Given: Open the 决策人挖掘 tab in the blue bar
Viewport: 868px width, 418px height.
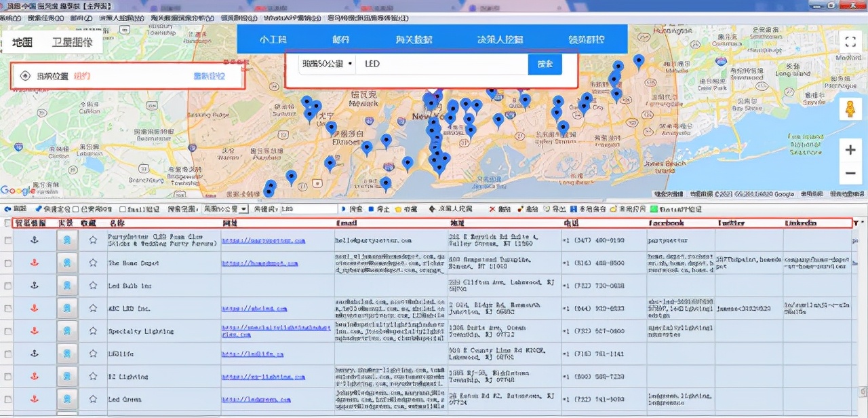Looking at the screenshot, I should pos(500,39).
